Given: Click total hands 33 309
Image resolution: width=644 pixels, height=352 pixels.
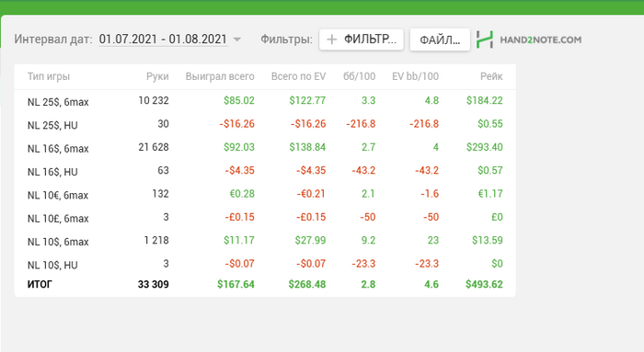Looking at the screenshot, I should (154, 284).
